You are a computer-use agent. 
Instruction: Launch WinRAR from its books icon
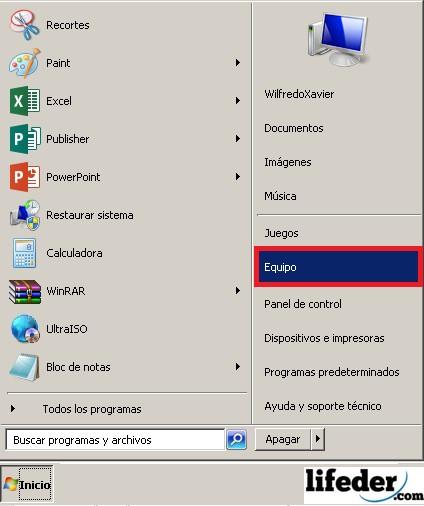(x=25, y=291)
